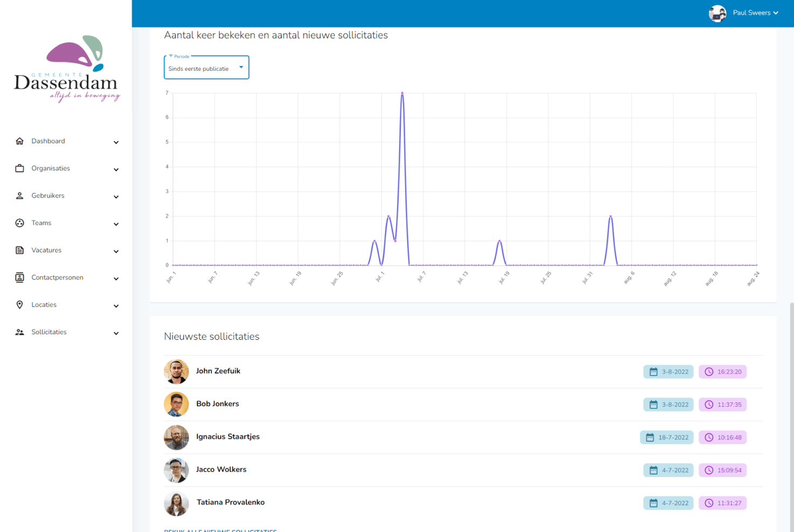Select Organisaties in the sidebar
Image resolution: width=794 pixels, height=532 pixels.
(x=51, y=168)
